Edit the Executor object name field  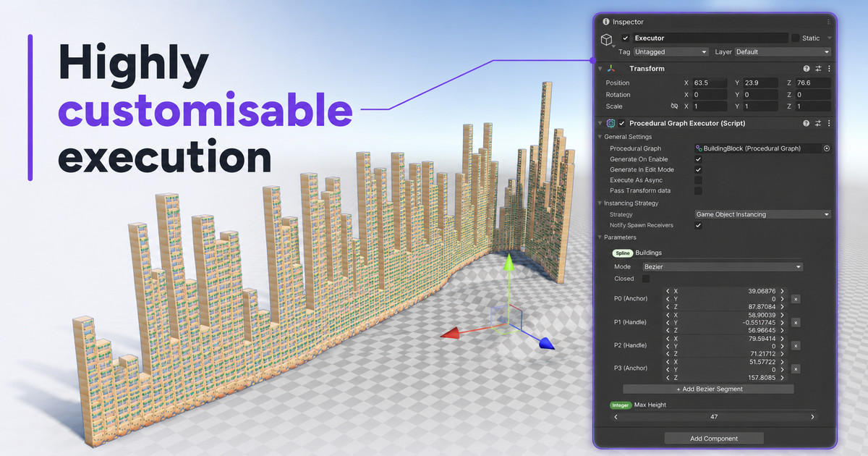[710, 38]
